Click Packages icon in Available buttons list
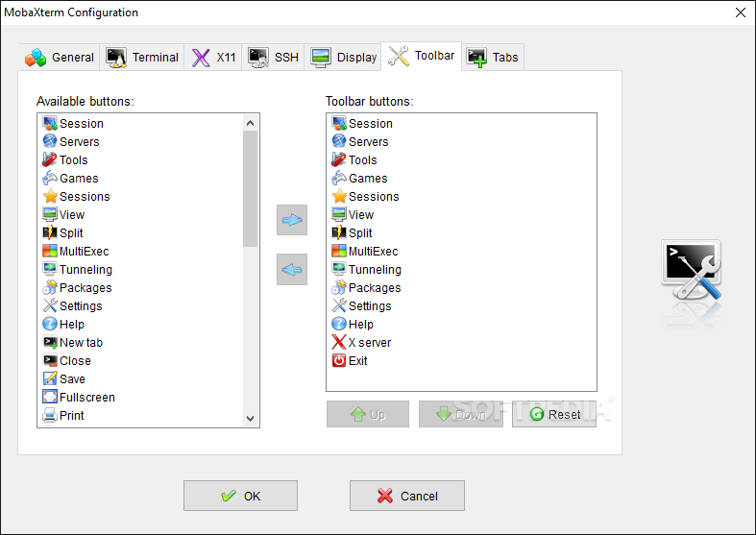 coord(50,287)
